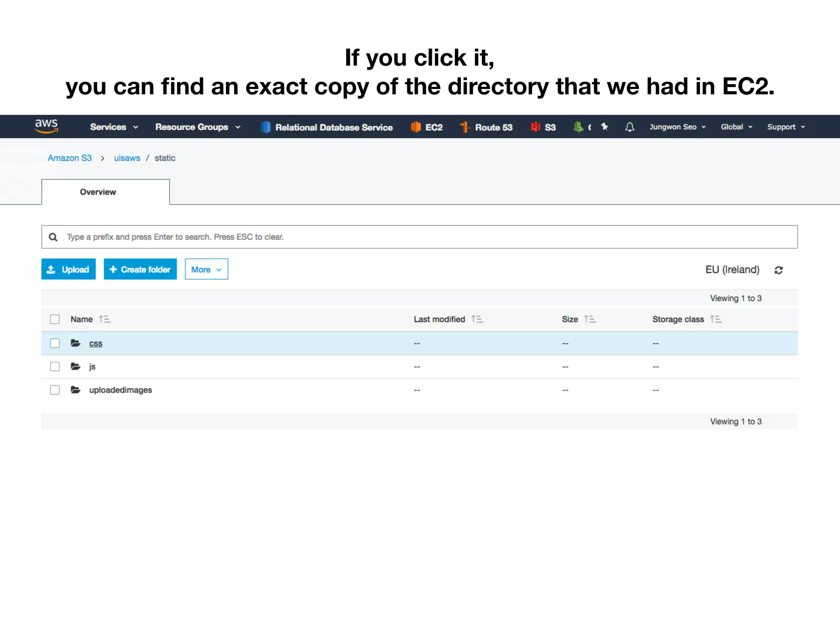840x630 pixels.
Task: Sort by the Size column icon
Action: point(590,319)
